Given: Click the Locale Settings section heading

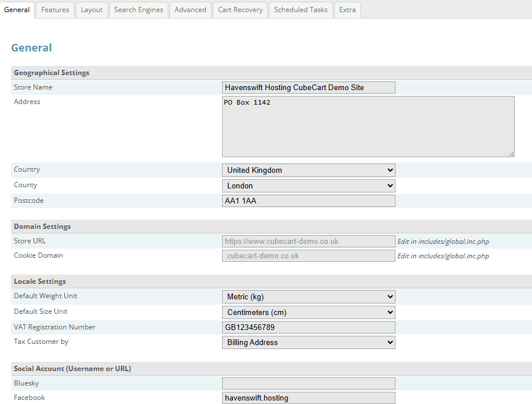Looking at the screenshot, I should click(40, 281).
